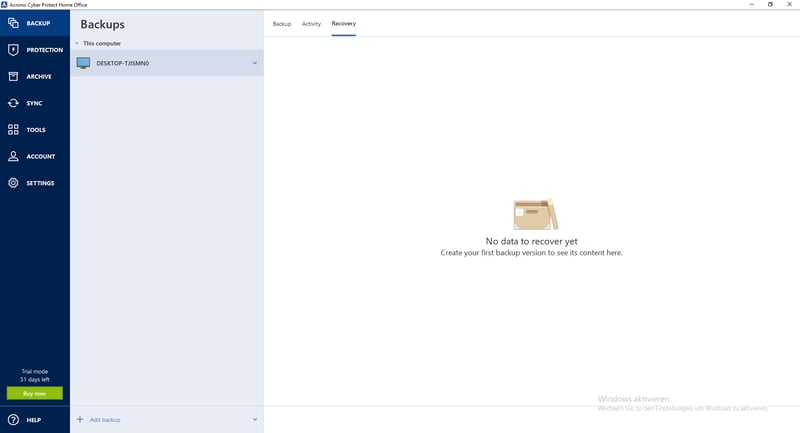Viewport: 800px width, 433px height.
Task: Open the Add backup dropdown arrow
Action: click(255, 419)
